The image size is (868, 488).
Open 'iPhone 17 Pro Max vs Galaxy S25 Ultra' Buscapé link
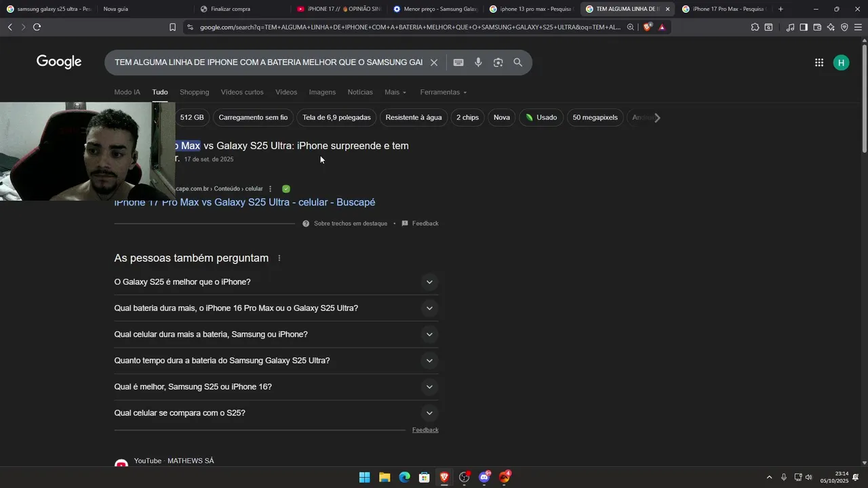coord(245,203)
